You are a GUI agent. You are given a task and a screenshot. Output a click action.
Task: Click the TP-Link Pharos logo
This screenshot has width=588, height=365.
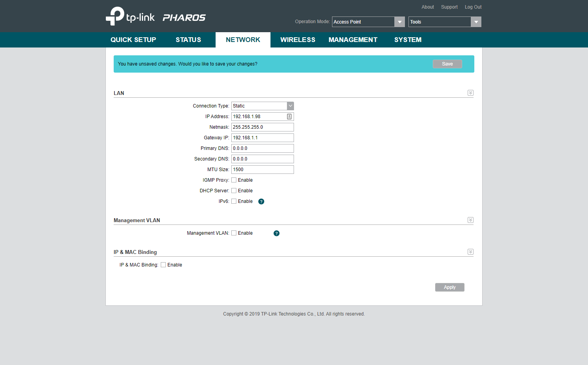[x=156, y=16]
